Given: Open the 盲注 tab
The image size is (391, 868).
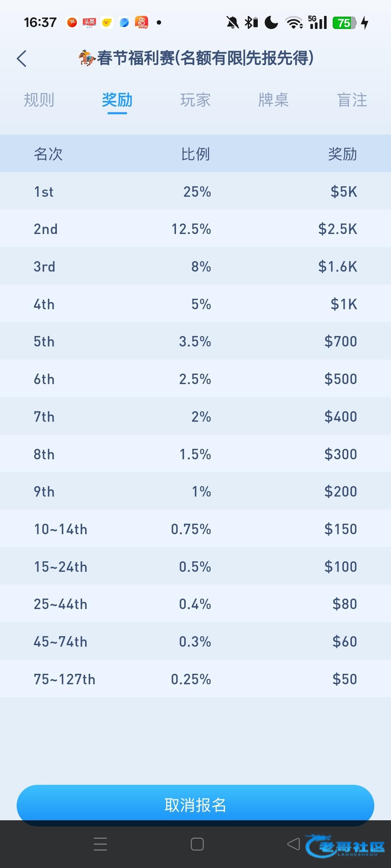Looking at the screenshot, I should pyautogui.click(x=352, y=100).
